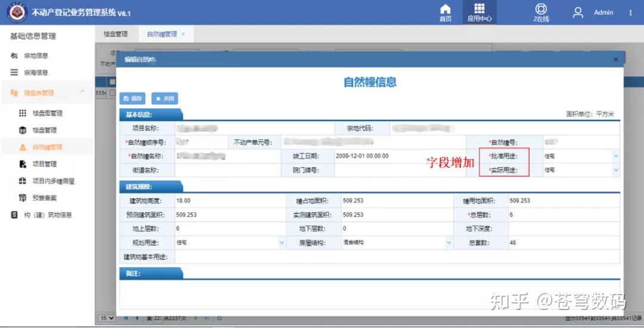644x328 pixels.
Task: Click the 基础信息管理 sidebar heading
Action: tap(33, 36)
